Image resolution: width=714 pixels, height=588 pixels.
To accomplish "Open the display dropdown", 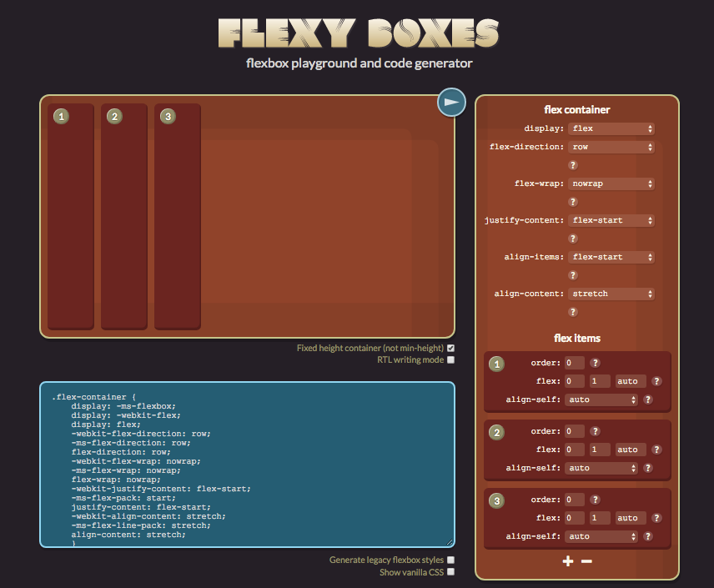I will tap(611, 128).
